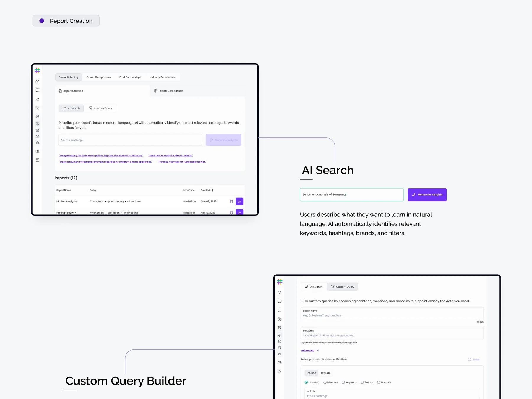Screen dimensions: 532x399
Task: Switch the filter mode to Include
Action: coord(311,373)
